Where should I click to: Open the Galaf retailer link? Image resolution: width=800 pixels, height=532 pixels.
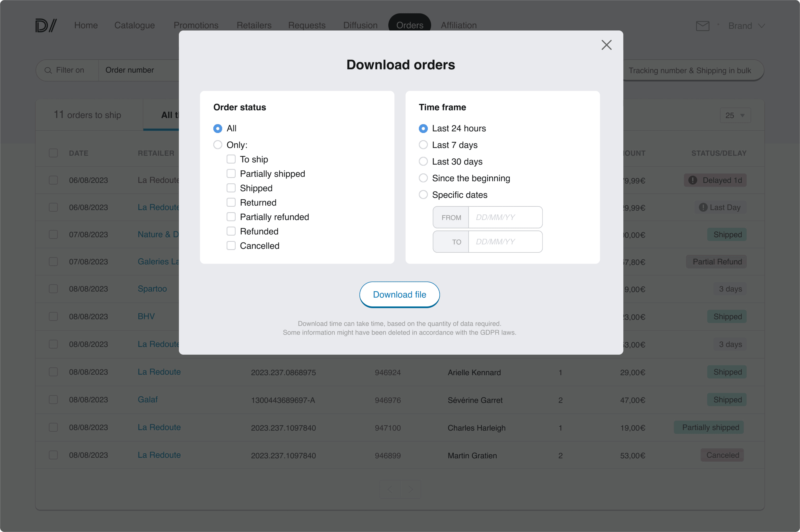148,400
